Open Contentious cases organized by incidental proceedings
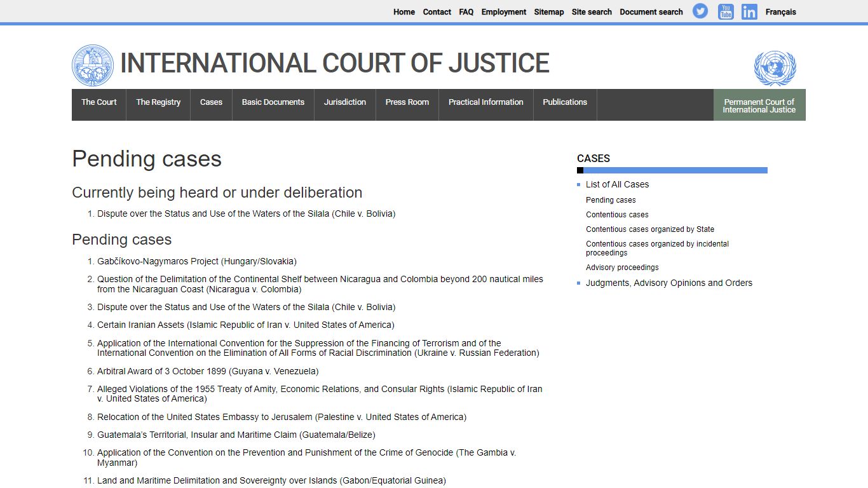Image resolution: width=868 pixels, height=488 pixels. coord(657,248)
